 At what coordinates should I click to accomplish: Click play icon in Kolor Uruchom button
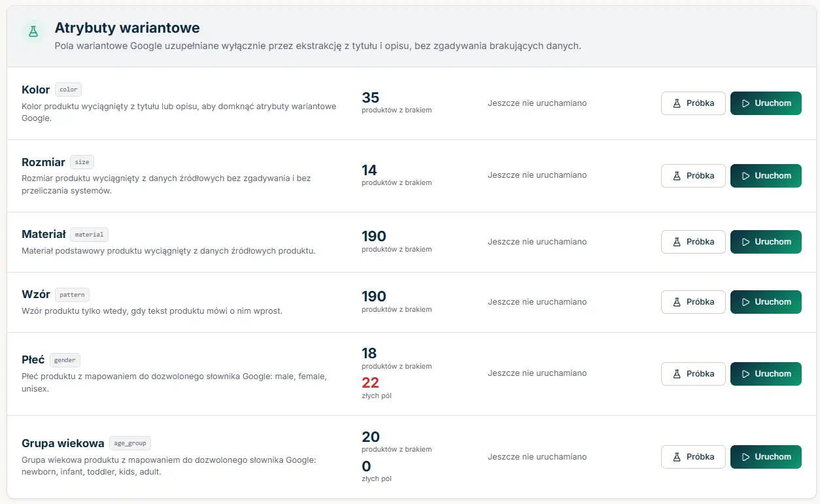pos(745,103)
